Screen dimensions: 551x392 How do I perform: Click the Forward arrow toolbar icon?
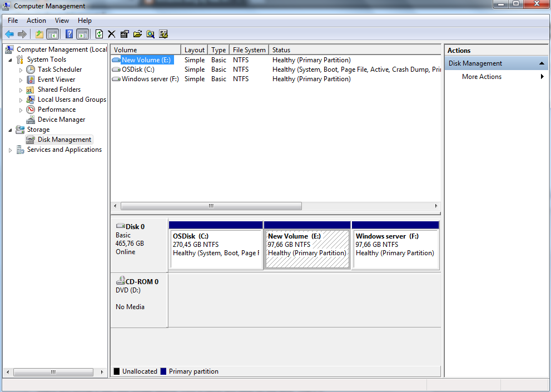(x=21, y=33)
